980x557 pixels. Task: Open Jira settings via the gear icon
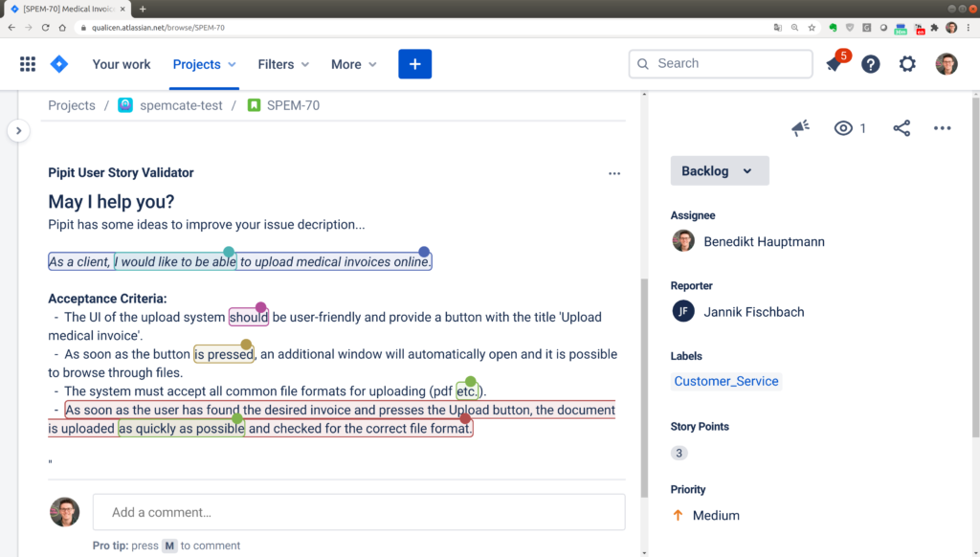point(907,63)
